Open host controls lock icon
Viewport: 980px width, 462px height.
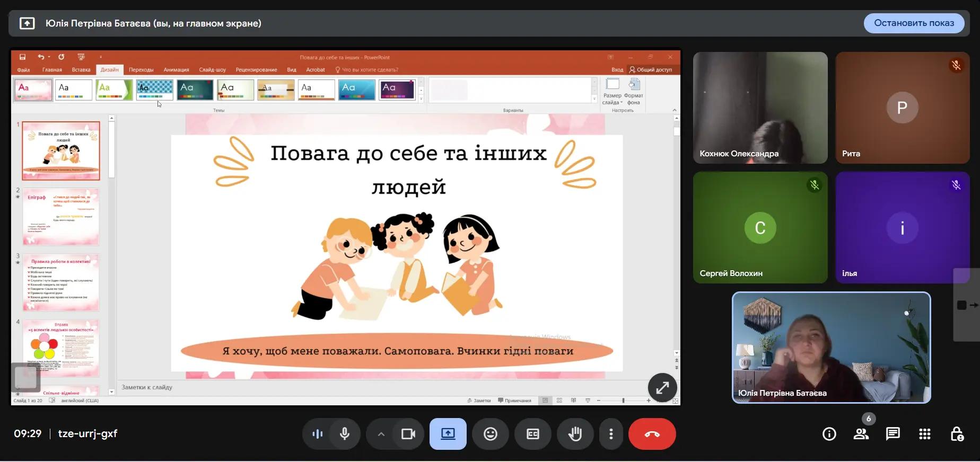pos(957,434)
